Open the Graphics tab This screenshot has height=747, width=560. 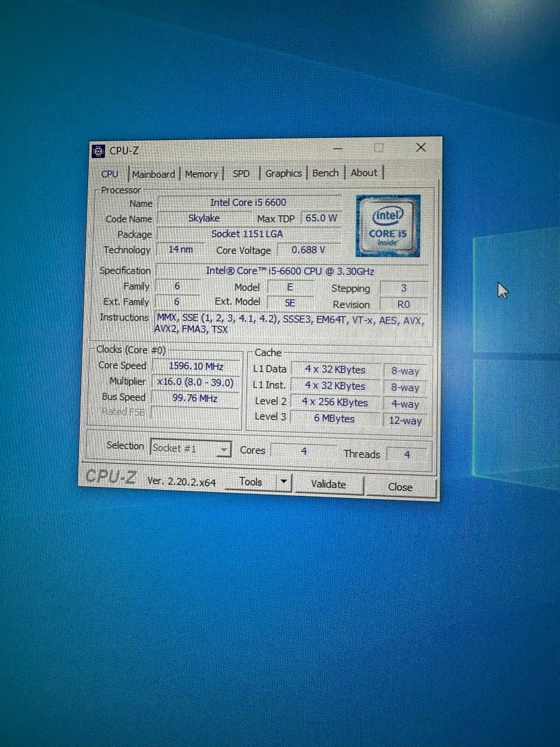pos(283,173)
